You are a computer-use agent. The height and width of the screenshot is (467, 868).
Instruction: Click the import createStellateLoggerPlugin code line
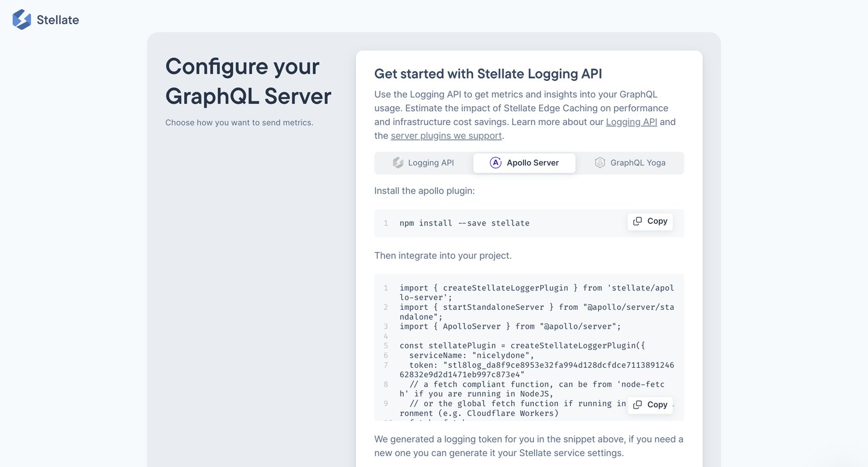537,293
